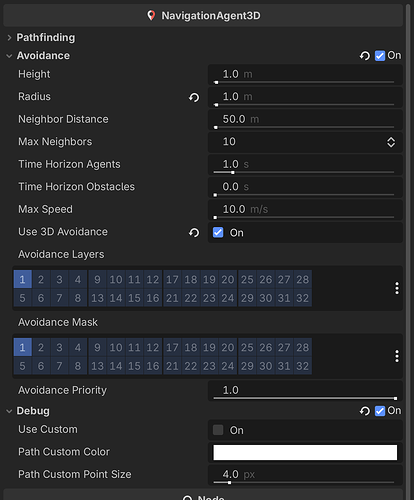
Task: Click the Neighbor Distance property label
Action: 63,119
